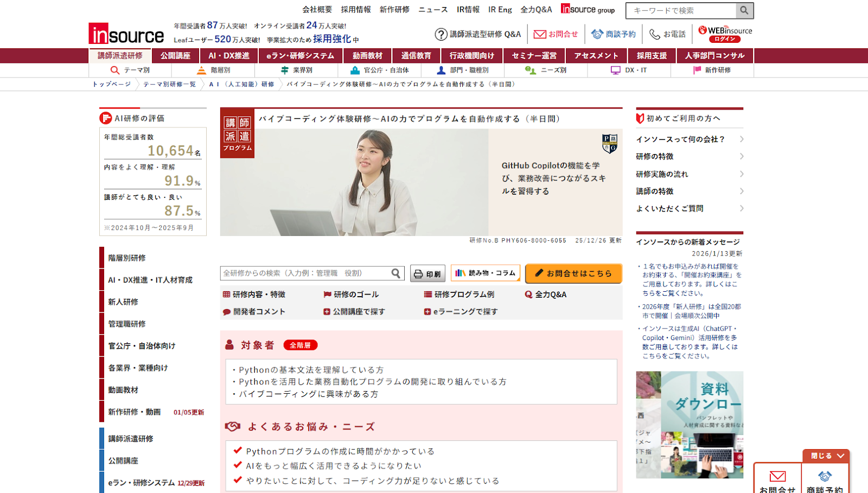Open IR情報 from the top menu

coord(467,9)
